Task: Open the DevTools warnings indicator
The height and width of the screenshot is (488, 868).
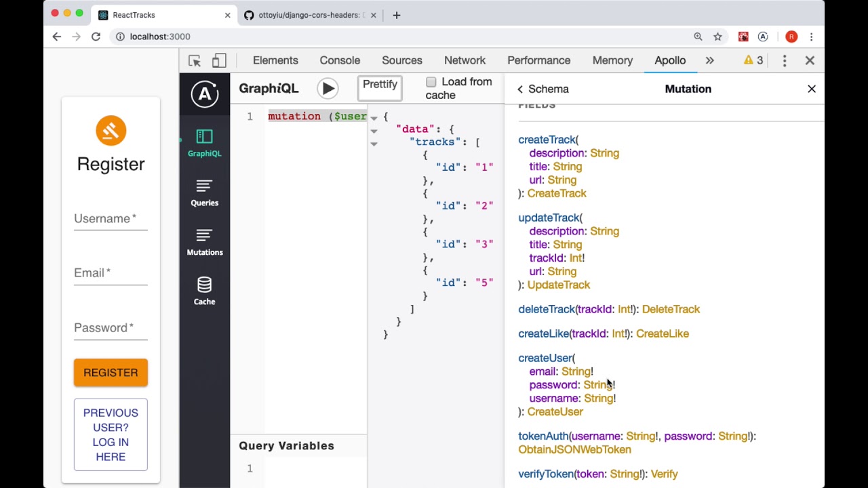Action: pos(753,60)
